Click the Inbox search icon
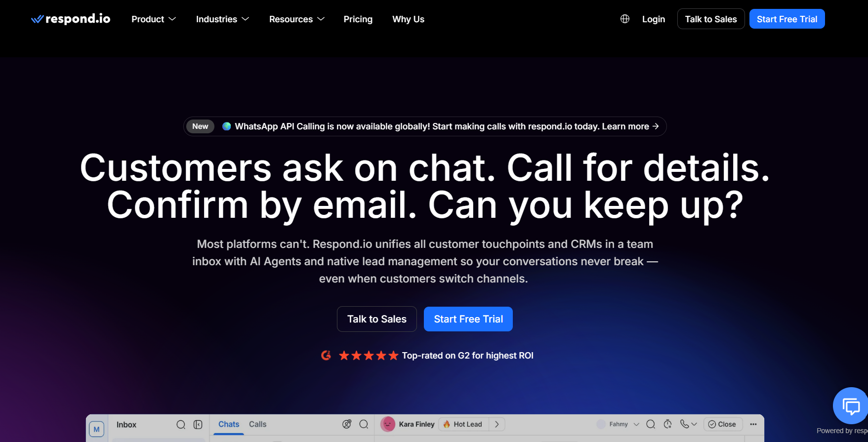This screenshot has height=442, width=868. pyautogui.click(x=181, y=425)
